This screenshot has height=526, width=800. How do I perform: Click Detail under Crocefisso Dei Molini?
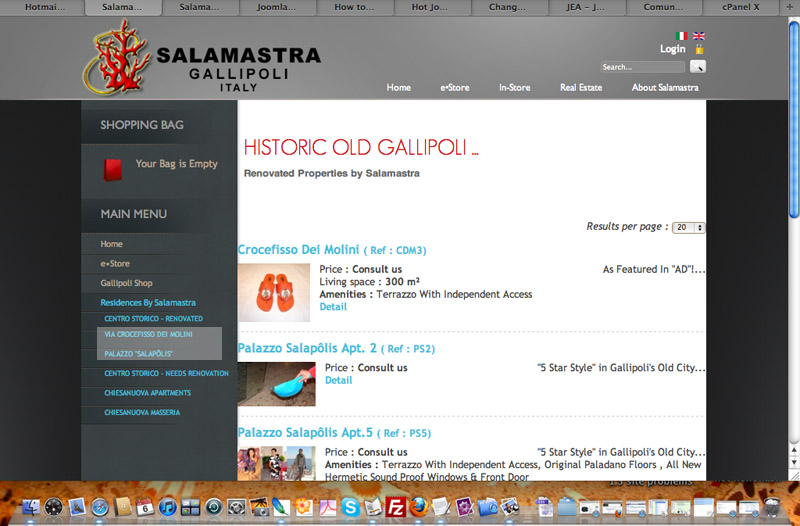(x=333, y=307)
